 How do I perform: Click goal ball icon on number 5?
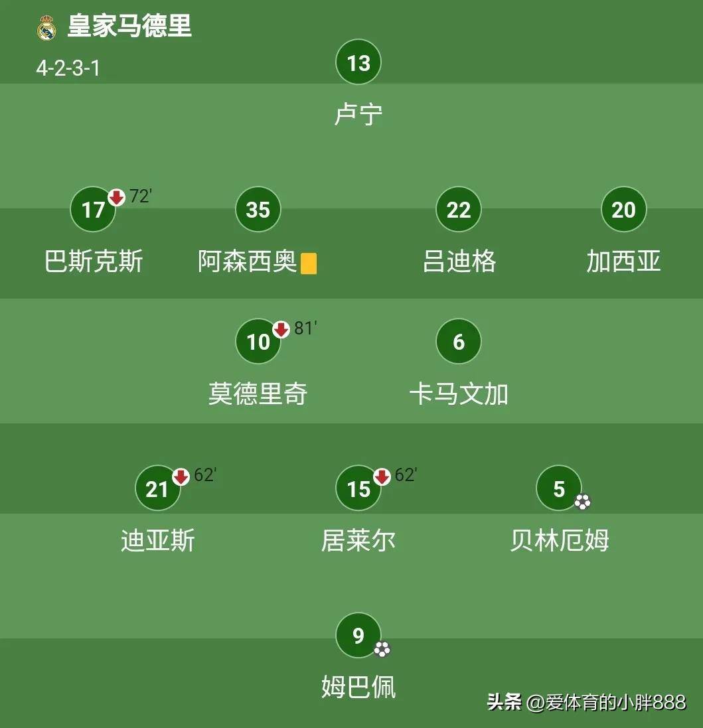pyautogui.click(x=583, y=502)
